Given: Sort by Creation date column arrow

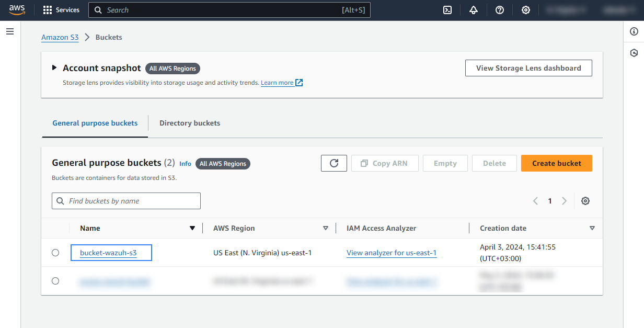Looking at the screenshot, I should pyautogui.click(x=592, y=228).
